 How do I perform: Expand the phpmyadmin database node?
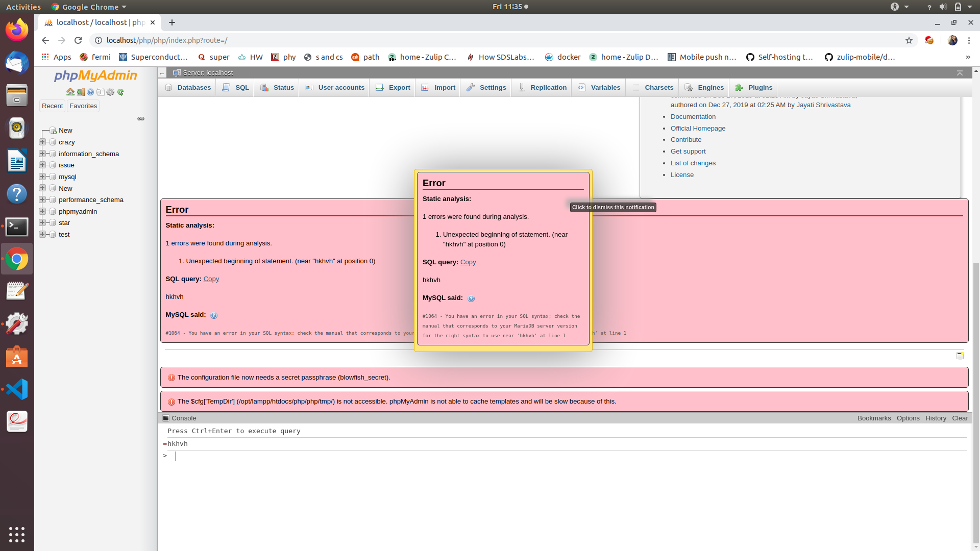[42, 211]
